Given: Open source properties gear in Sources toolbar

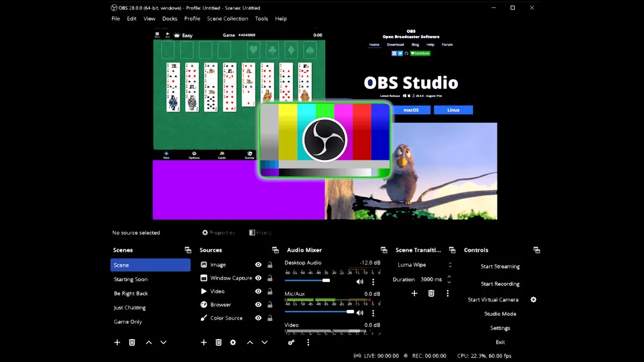Looking at the screenshot, I should tap(233, 342).
